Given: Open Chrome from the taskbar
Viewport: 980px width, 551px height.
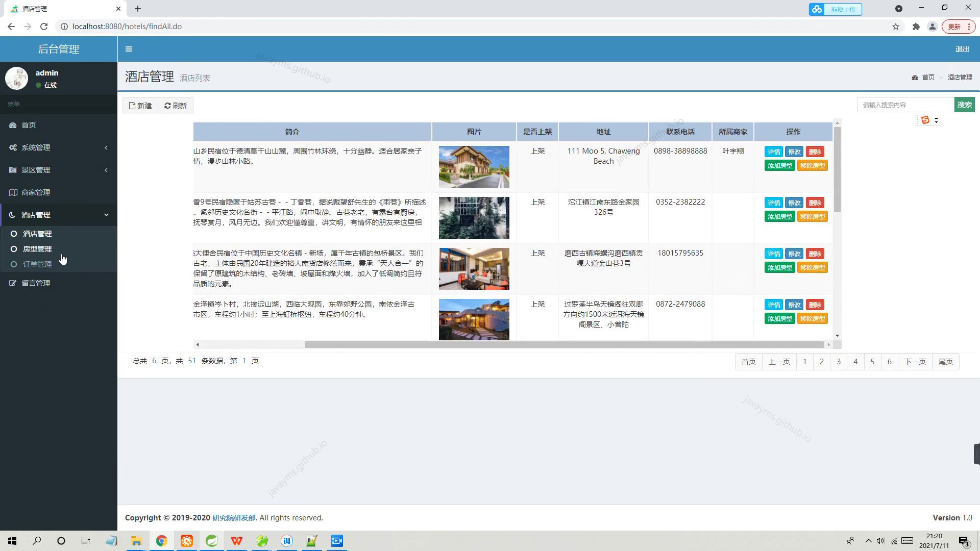Looking at the screenshot, I should pos(161,541).
